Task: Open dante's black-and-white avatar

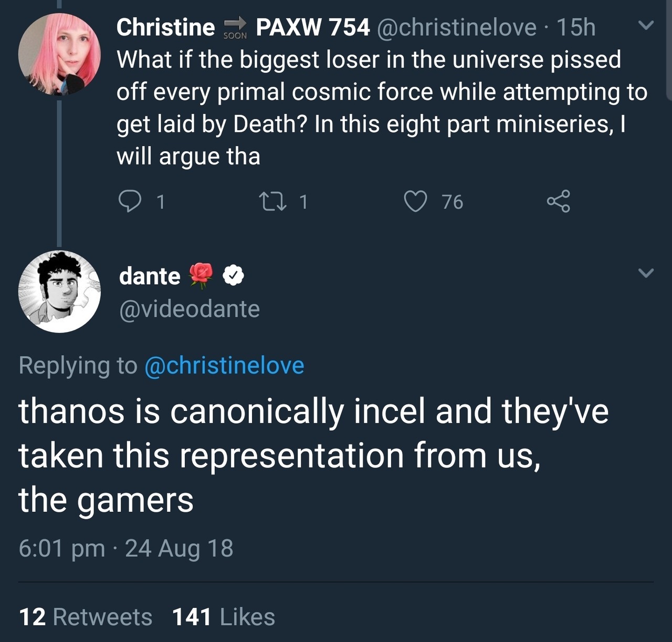Action: click(59, 292)
